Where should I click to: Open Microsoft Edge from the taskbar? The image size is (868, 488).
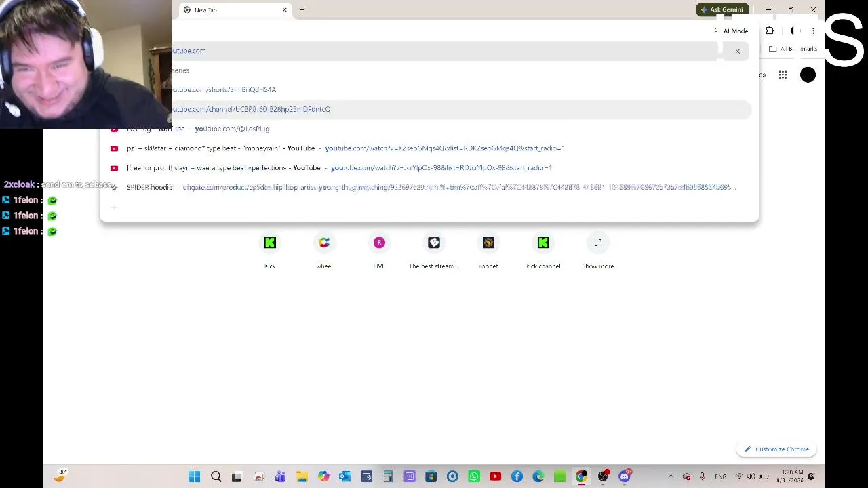[x=538, y=476]
